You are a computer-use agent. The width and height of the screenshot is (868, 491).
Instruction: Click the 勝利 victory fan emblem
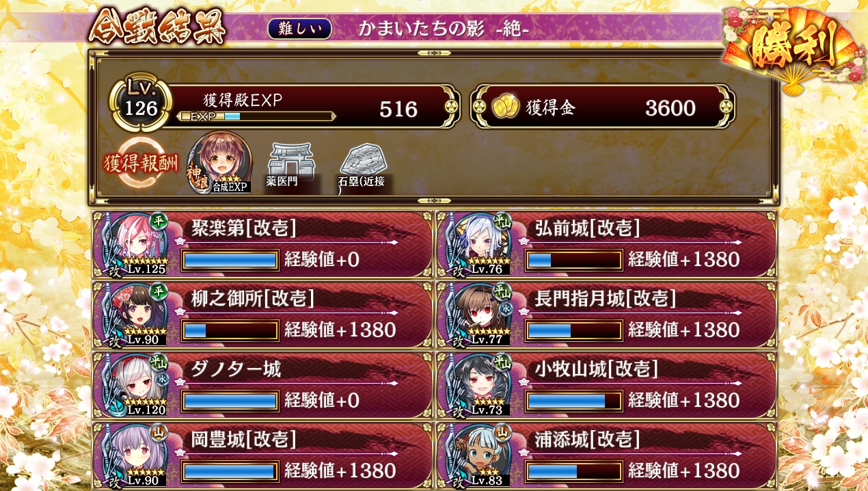tap(791, 49)
